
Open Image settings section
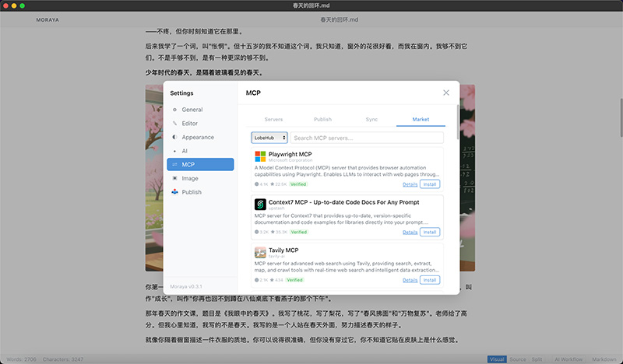click(x=189, y=178)
